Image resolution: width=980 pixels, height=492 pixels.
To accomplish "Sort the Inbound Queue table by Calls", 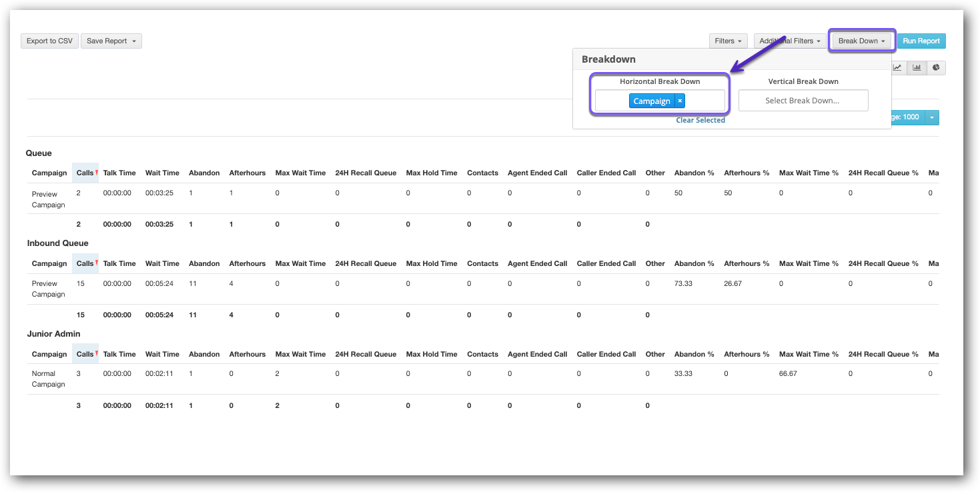I will [85, 263].
